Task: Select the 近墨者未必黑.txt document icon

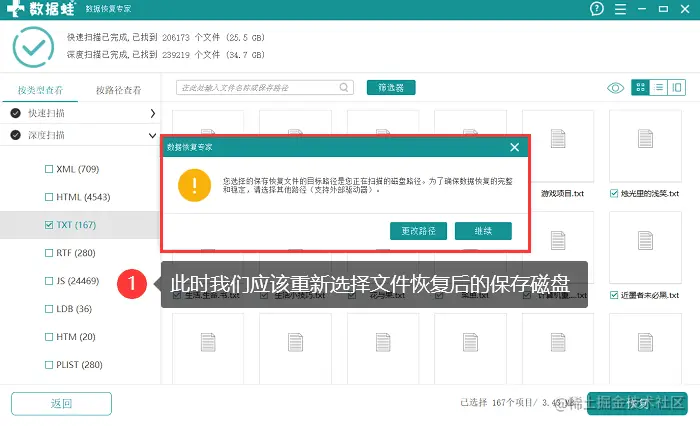Action: [x=645, y=241]
